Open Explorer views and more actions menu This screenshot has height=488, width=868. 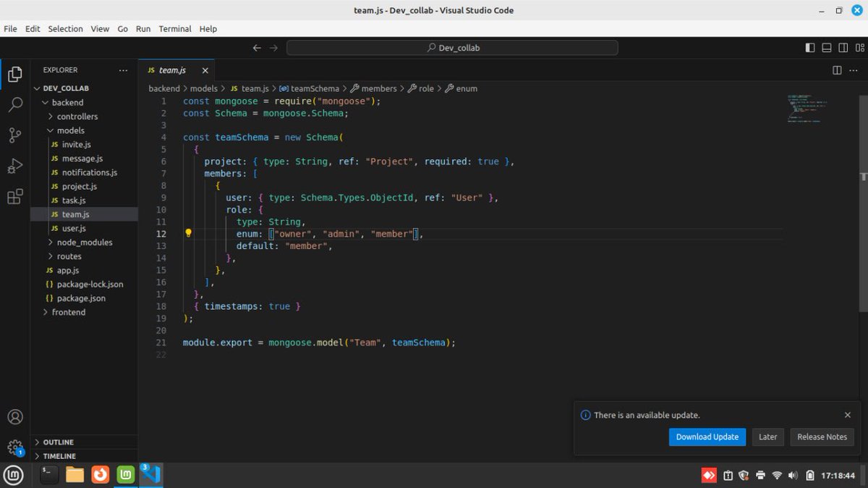click(124, 70)
